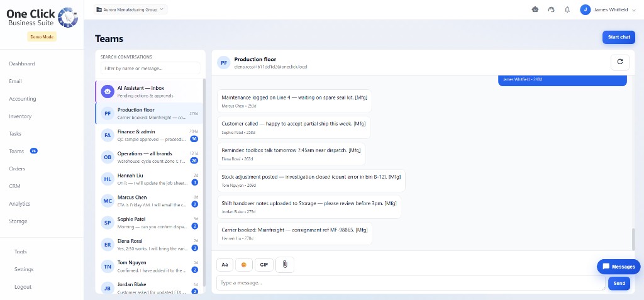This screenshot has height=300, width=644.
Task: Open Hannah Liu's conversation
Action: pos(149,179)
